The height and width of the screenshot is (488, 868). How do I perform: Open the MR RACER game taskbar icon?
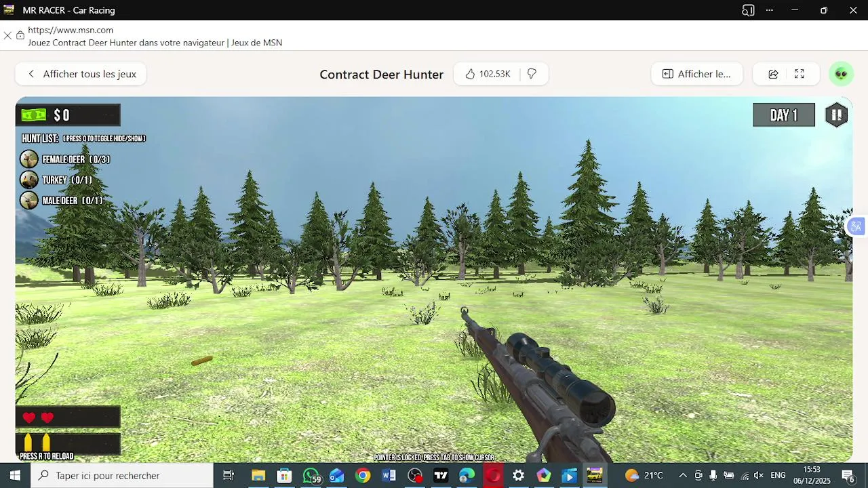[x=595, y=476]
